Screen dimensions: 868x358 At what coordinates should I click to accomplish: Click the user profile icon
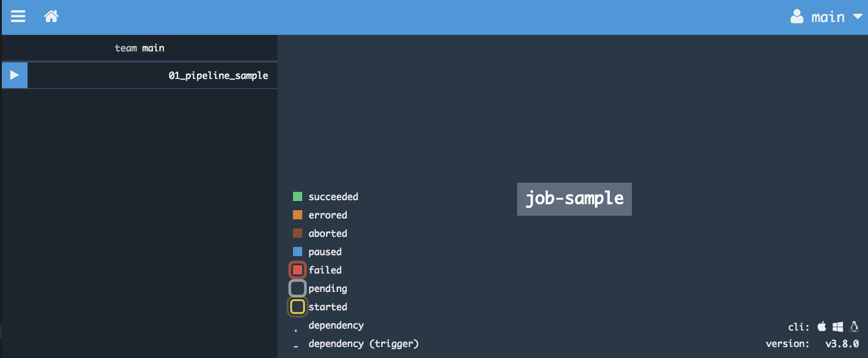(797, 17)
